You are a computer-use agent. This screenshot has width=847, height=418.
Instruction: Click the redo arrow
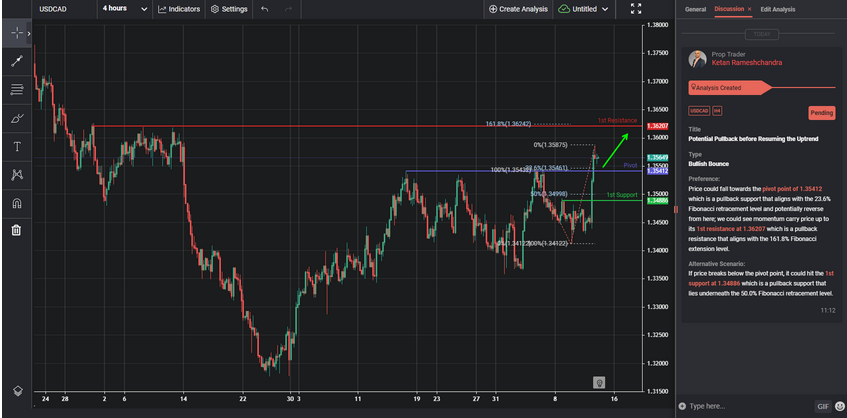[288, 9]
